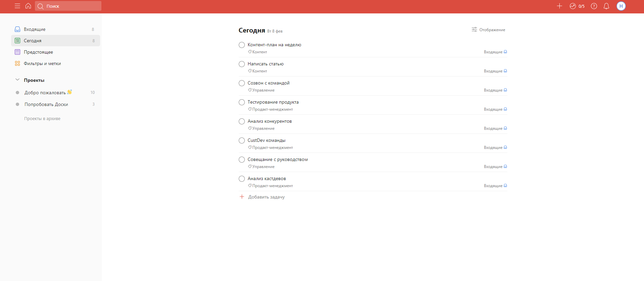Go to home via house icon
644x281 pixels.
[x=28, y=6]
